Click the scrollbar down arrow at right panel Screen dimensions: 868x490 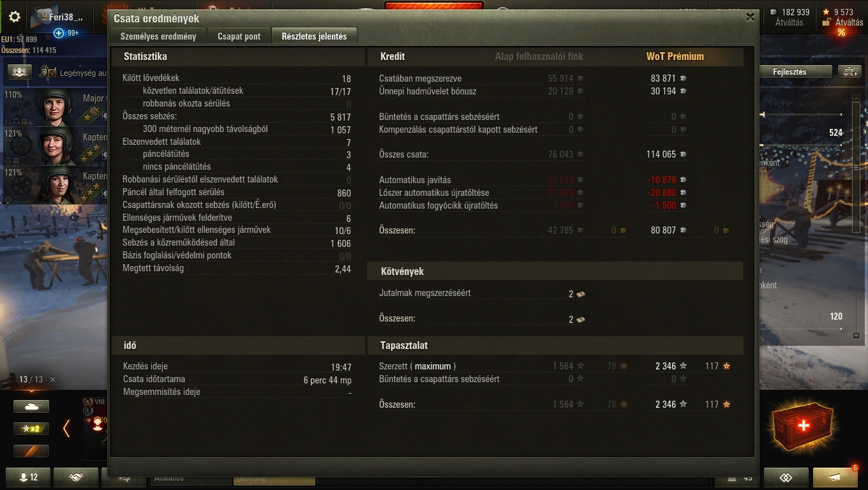(x=856, y=335)
